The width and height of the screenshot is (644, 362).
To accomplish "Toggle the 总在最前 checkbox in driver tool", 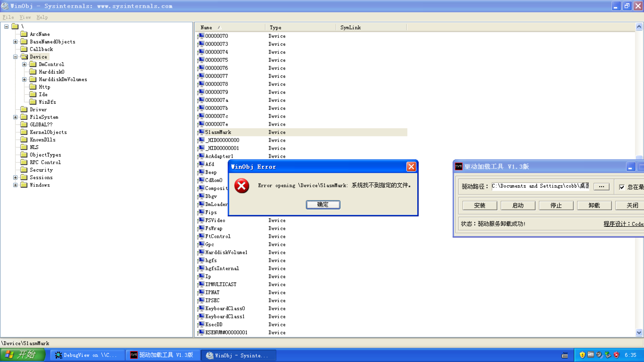I will click(622, 187).
